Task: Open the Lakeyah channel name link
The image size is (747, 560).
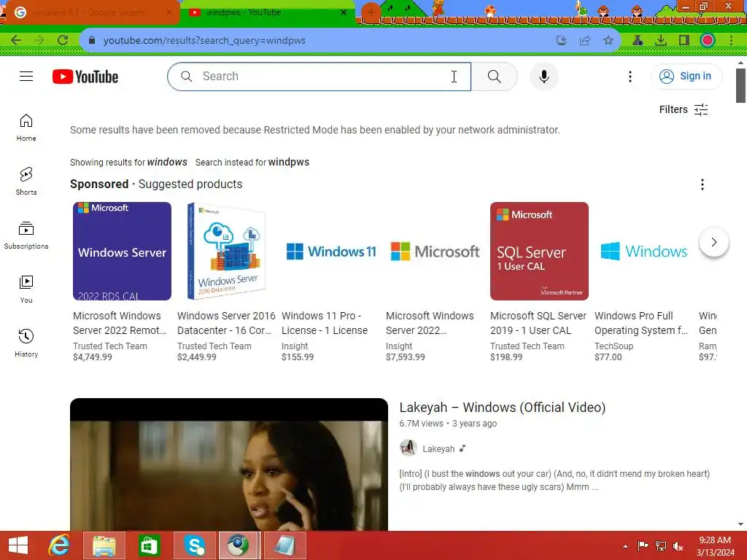Action: 438,448
